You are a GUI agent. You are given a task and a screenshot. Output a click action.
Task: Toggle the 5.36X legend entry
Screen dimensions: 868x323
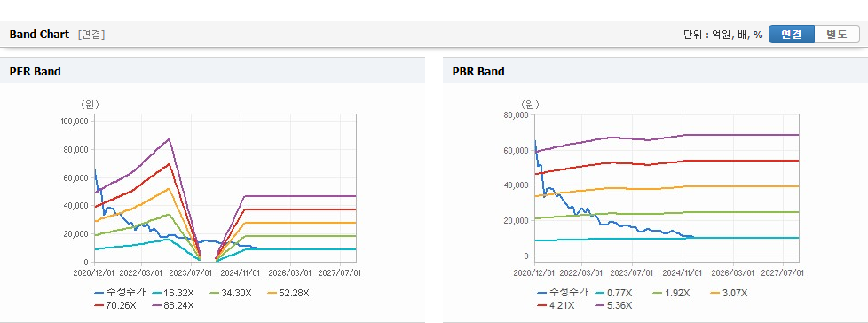tap(613, 305)
